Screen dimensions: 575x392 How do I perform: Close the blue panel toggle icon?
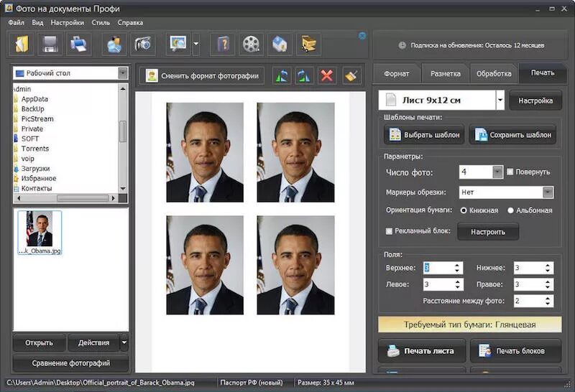(x=362, y=35)
